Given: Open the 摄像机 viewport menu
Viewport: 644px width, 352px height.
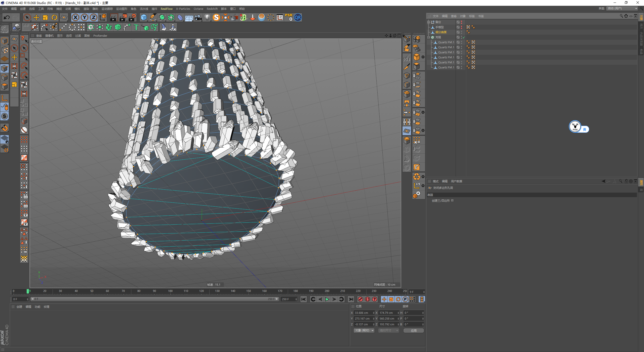Looking at the screenshot, I should coord(49,36).
